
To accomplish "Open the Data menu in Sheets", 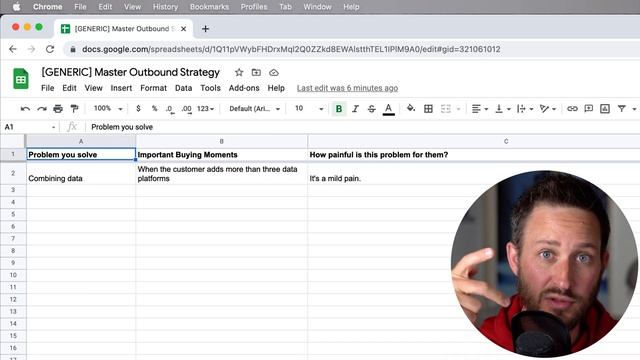I will (x=183, y=88).
